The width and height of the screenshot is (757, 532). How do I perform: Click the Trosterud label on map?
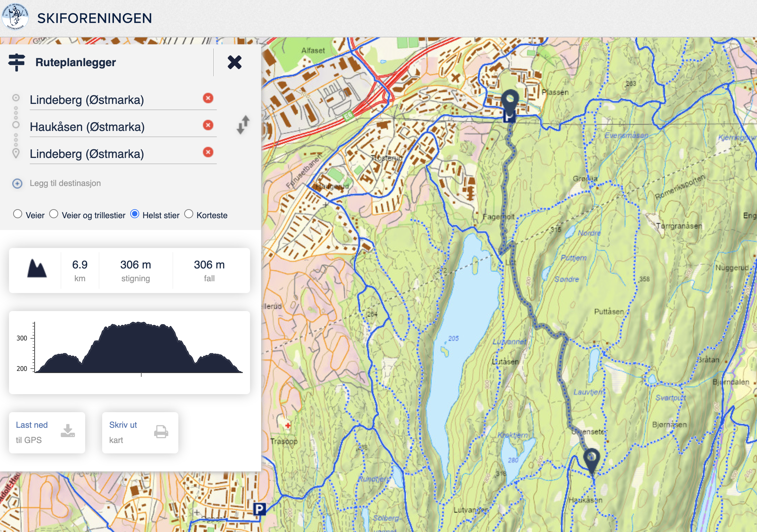pos(387,158)
